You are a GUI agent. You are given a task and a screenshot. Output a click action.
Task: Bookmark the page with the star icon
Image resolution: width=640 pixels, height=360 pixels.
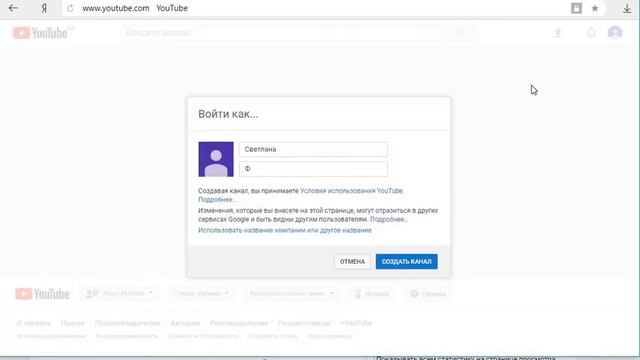pos(595,8)
